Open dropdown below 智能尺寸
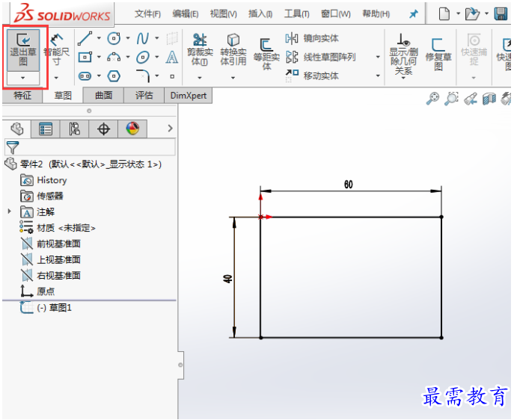The width and height of the screenshot is (514, 420). 56,78
